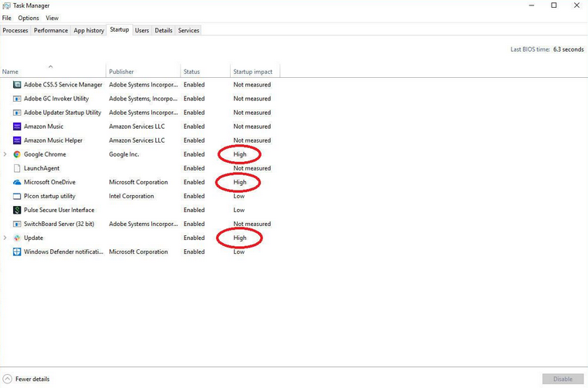
Task: Click the Last BIOS time 6.3 seconds value
Action: point(569,49)
